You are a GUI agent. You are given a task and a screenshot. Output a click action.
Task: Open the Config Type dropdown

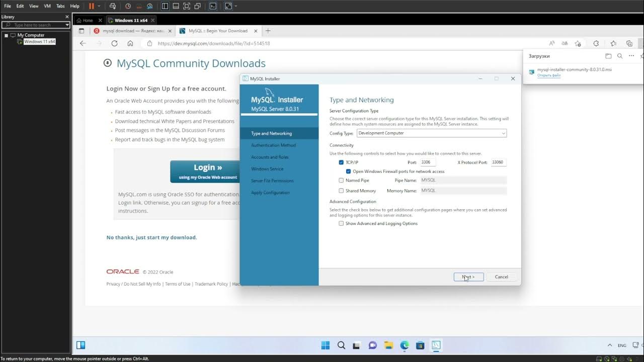[x=432, y=133]
